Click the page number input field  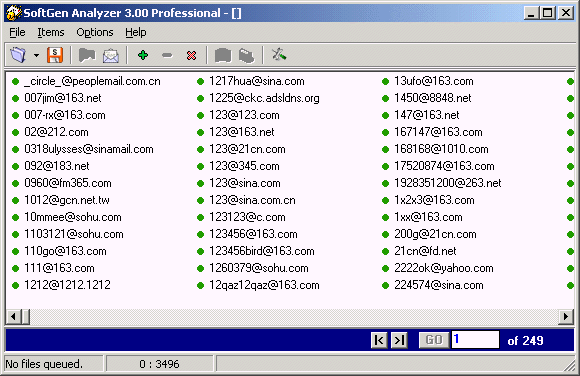475,340
